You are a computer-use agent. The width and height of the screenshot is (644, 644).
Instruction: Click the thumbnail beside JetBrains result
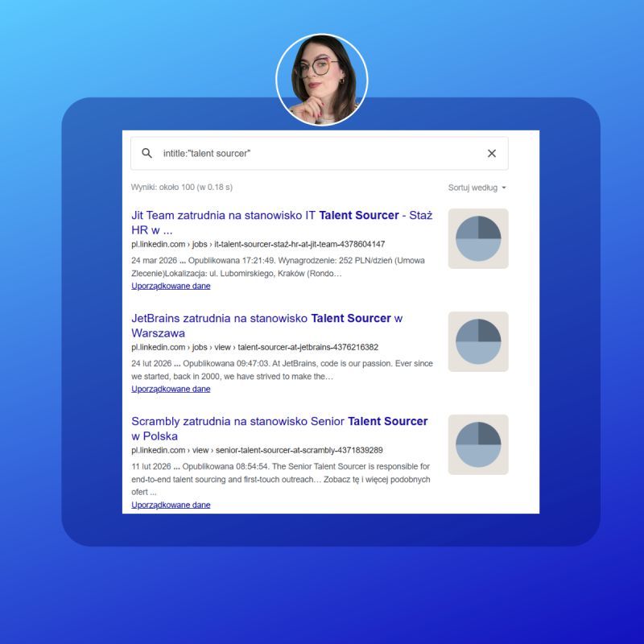(478, 341)
